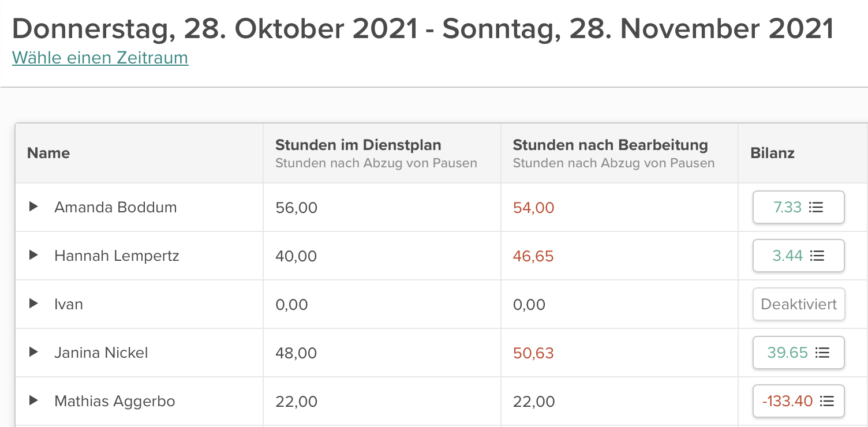Image resolution: width=868 pixels, height=427 pixels.
Task: Expand Amanda Boddum's row triangle
Action: [x=33, y=207]
